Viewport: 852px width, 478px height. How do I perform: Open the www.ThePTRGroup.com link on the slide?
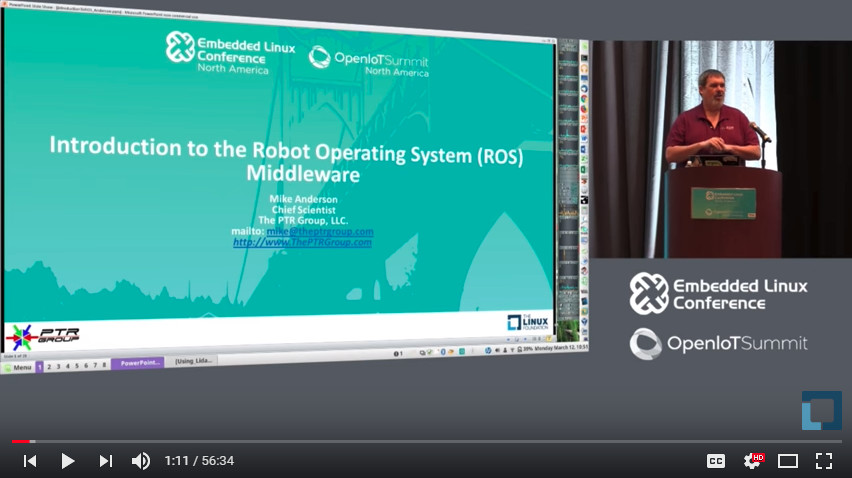(x=302, y=242)
